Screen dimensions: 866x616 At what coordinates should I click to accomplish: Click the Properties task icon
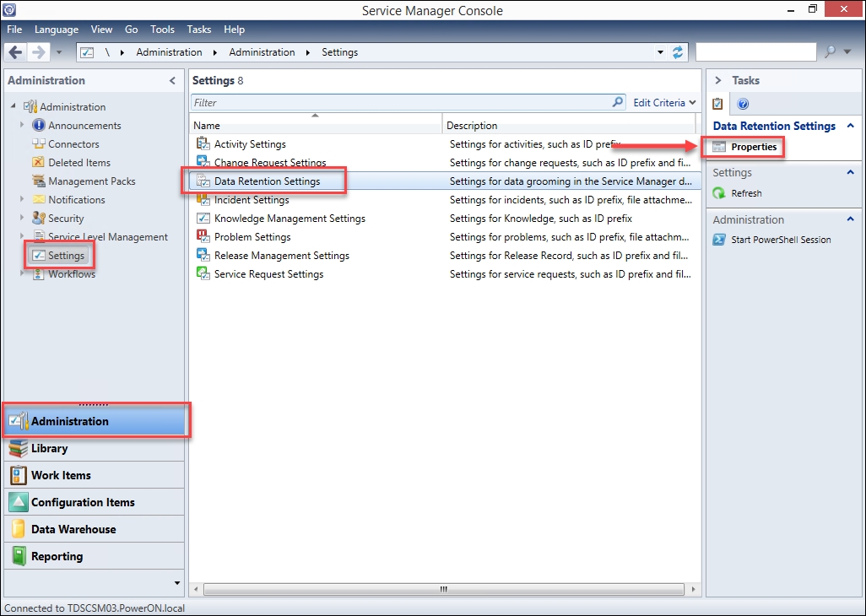(719, 147)
